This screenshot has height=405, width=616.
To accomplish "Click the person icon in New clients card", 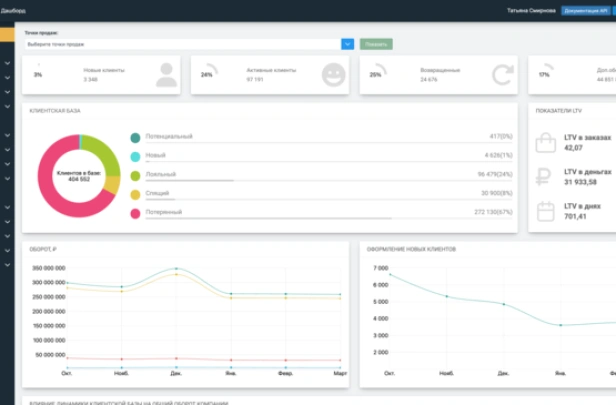I will 166,75.
